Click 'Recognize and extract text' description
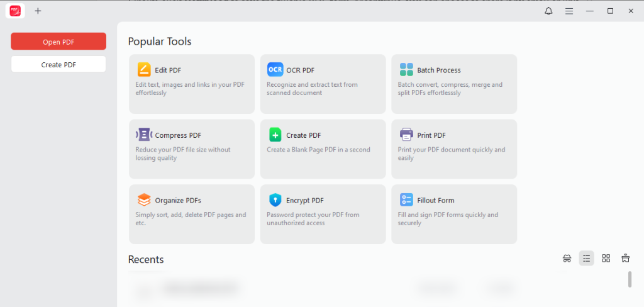This screenshot has height=307, width=644. pyautogui.click(x=312, y=89)
